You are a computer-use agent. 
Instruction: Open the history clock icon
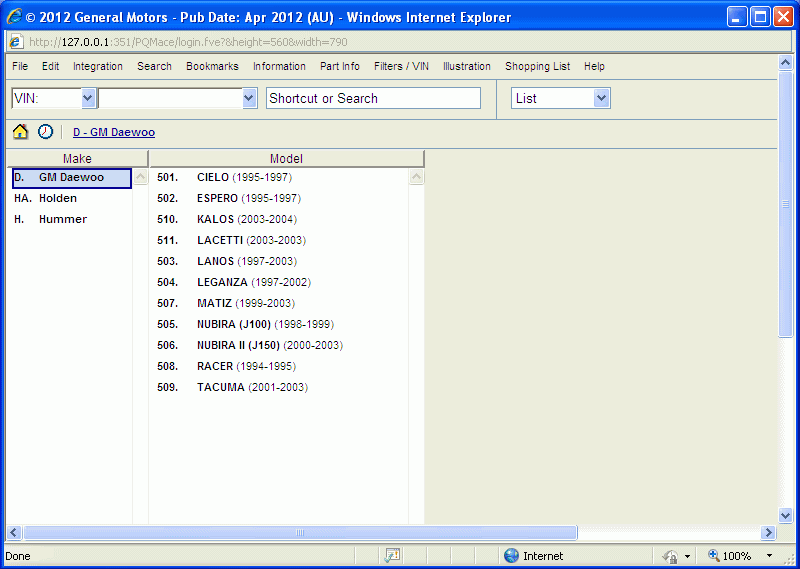pyautogui.click(x=45, y=132)
